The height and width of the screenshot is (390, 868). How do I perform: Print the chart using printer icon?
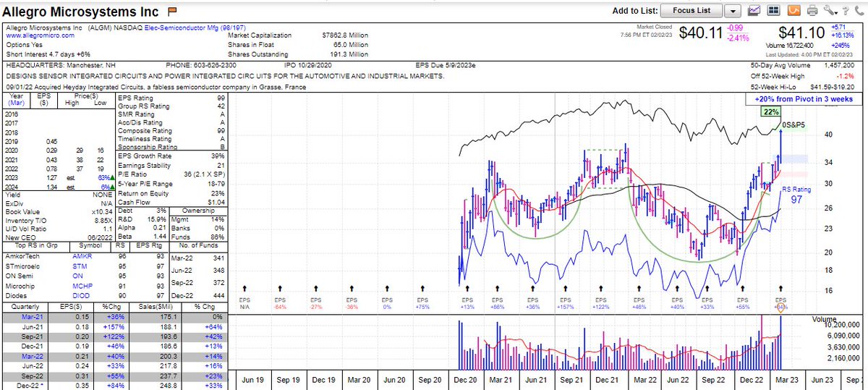coord(812,11)
